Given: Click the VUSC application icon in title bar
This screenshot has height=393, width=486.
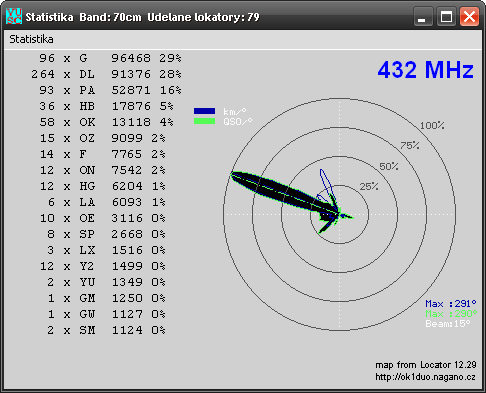Looking at the screenshot, I should pyautogui.click(x=14, y=16).
